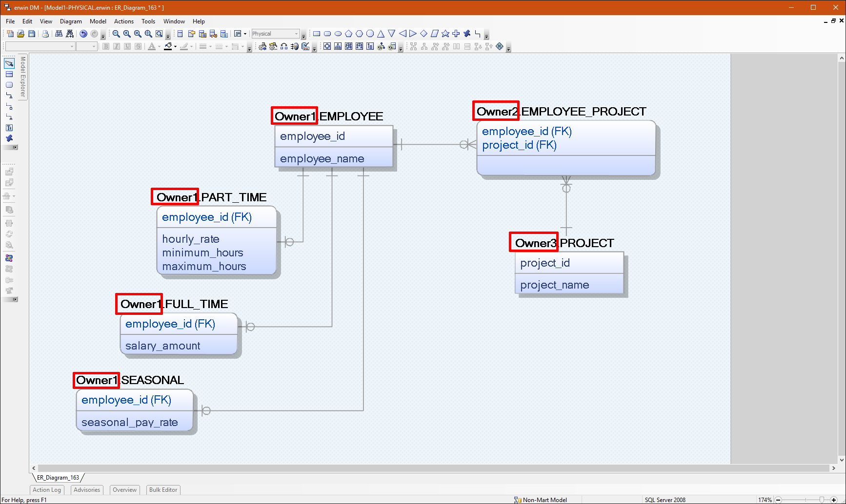
Task: Open the font name combo box
Action: coord(39,46)
